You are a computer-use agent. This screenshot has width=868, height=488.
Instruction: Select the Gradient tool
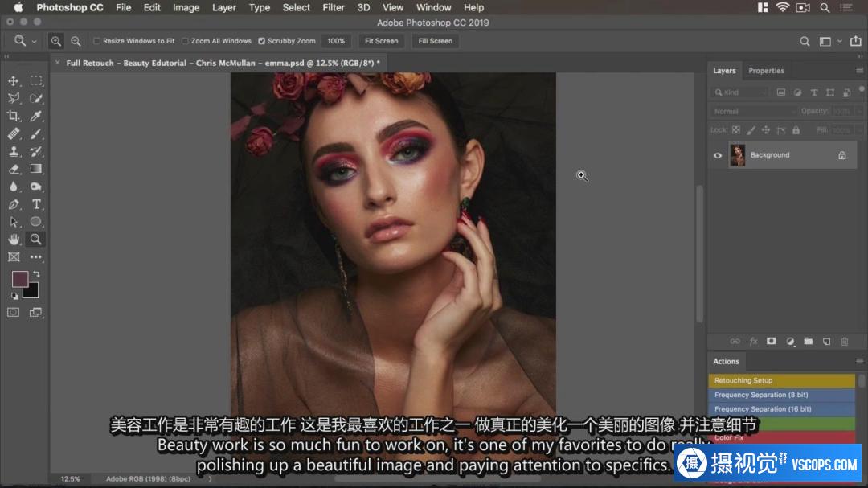(x=36, y=169)
